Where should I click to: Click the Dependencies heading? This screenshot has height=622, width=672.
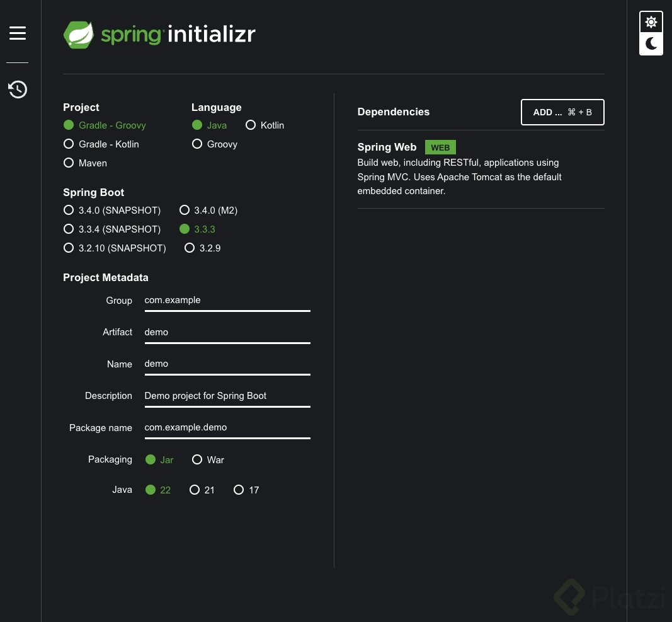point(394,112)
